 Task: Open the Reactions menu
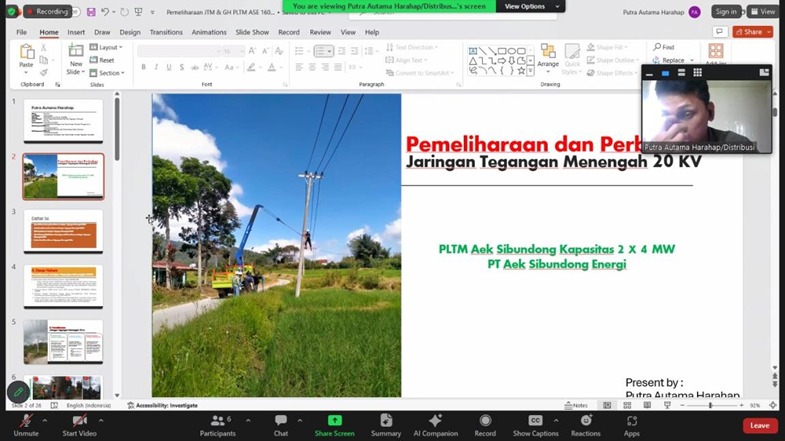tap(586, 425)
